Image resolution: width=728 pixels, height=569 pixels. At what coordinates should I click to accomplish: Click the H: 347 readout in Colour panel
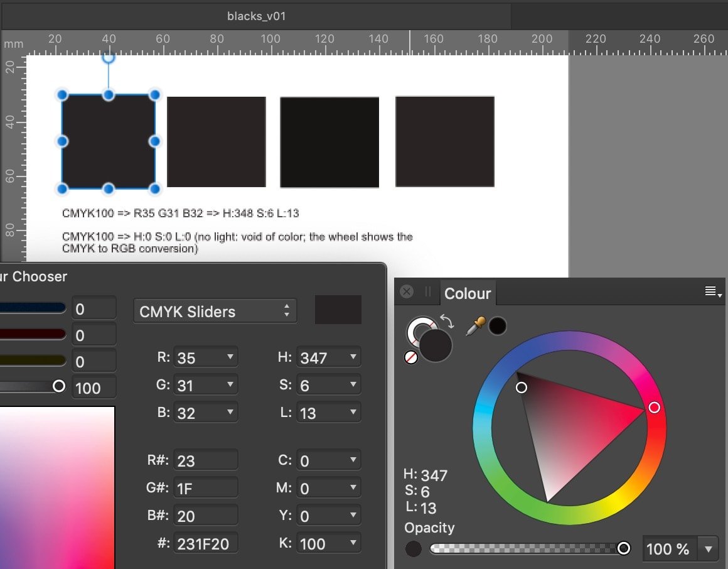426,475
